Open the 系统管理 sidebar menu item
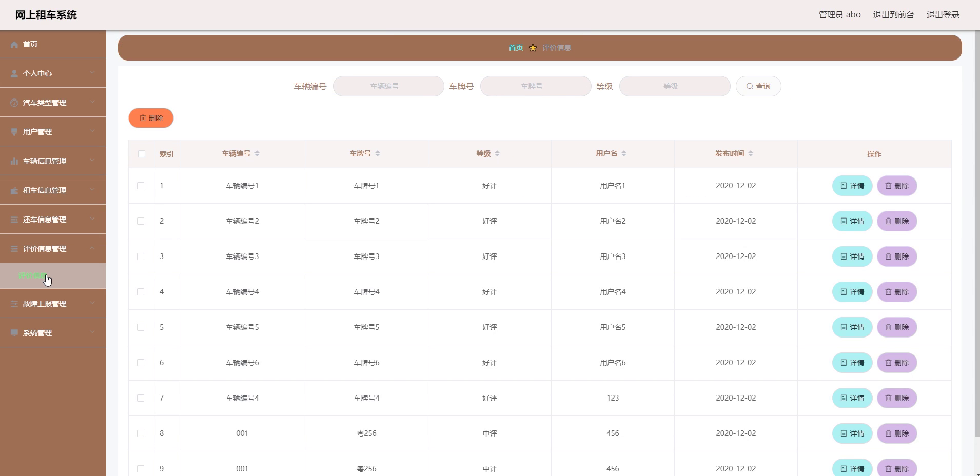Viewport: 980px width, 476px height. (53, 333)
